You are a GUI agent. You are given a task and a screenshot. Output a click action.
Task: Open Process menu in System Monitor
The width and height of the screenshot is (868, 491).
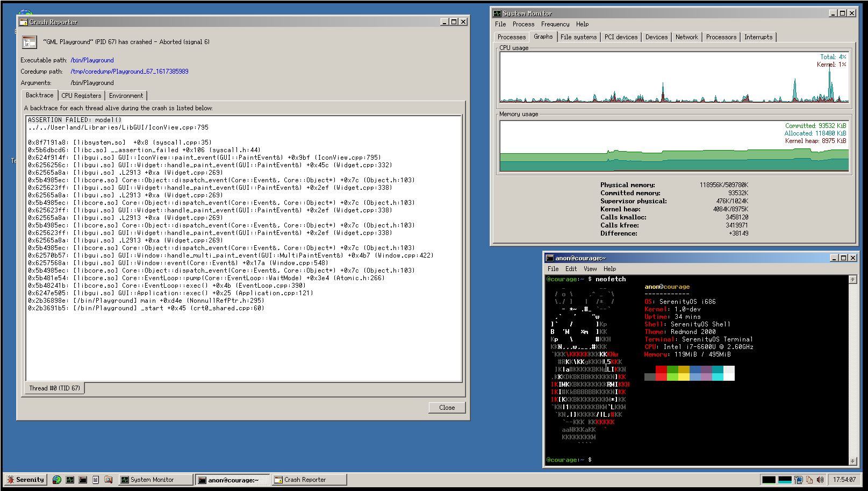click(523, 24)
